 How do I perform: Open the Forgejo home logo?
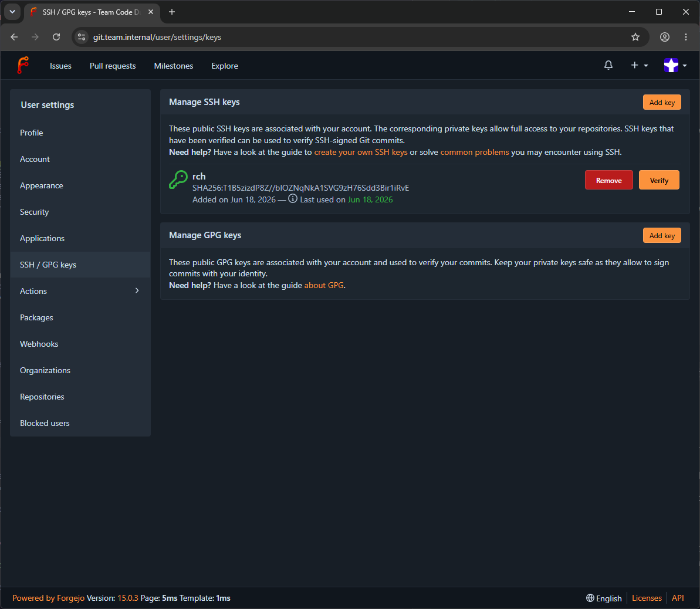(23, 65)
